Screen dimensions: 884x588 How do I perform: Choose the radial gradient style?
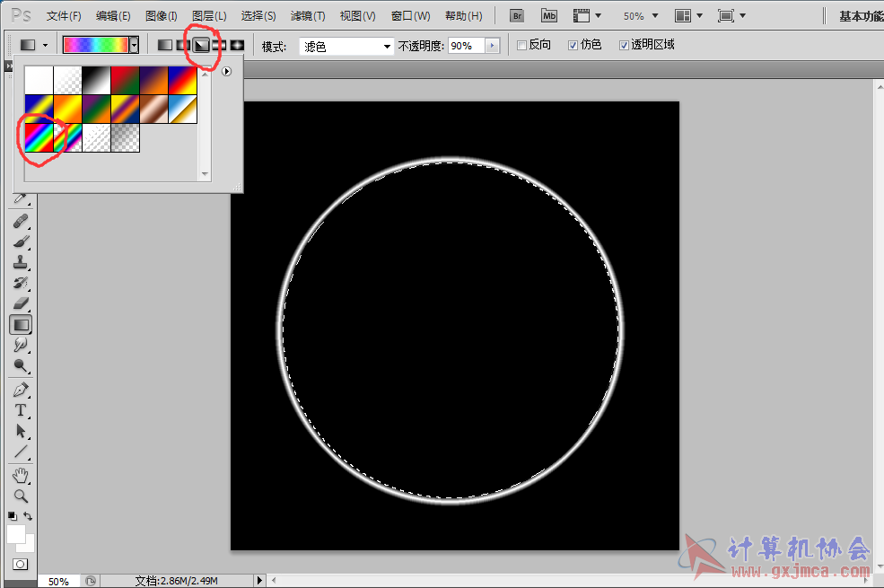[183, 45]
